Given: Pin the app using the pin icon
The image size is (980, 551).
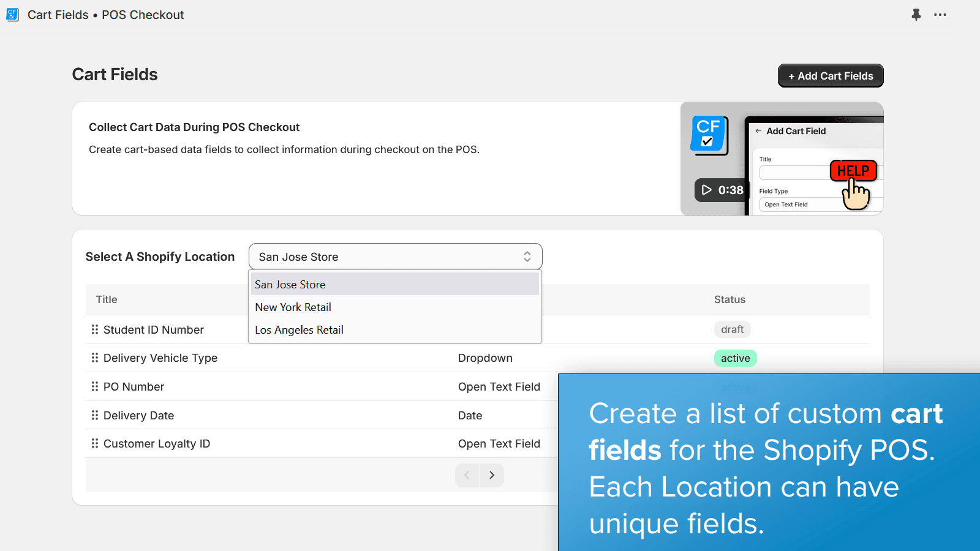Looking at the screenshot, I should [x=916, y=15].
